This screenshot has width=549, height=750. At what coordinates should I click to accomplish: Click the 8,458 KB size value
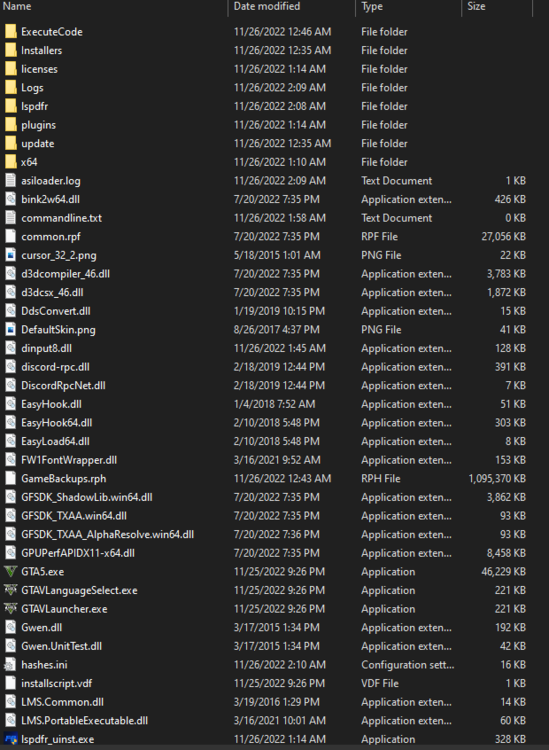click(x=506, y=553)
